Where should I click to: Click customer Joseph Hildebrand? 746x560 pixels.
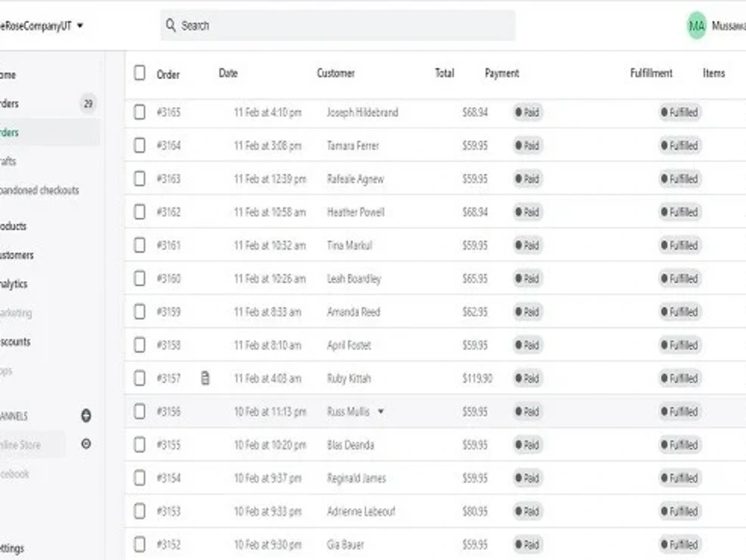(x=363, y=113)
